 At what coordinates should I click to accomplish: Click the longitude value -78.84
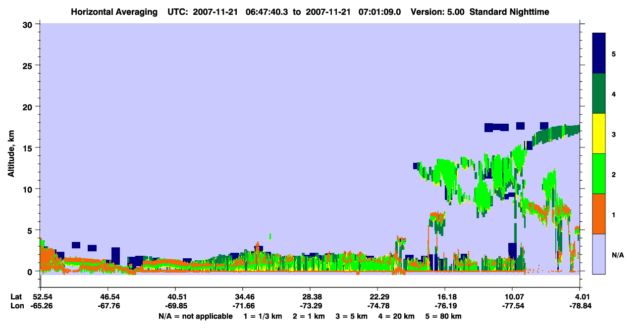580,306
